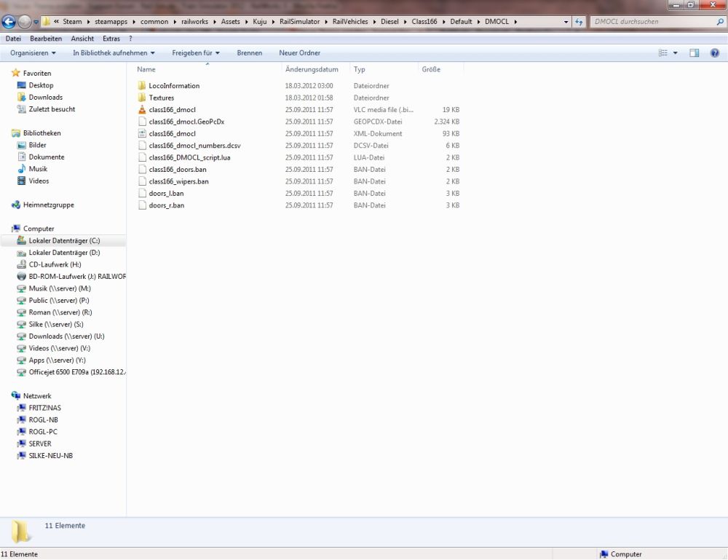This screenshot has width=728, height=560.
Task: Open the Ansicht menu
Action: coord(82,39)
